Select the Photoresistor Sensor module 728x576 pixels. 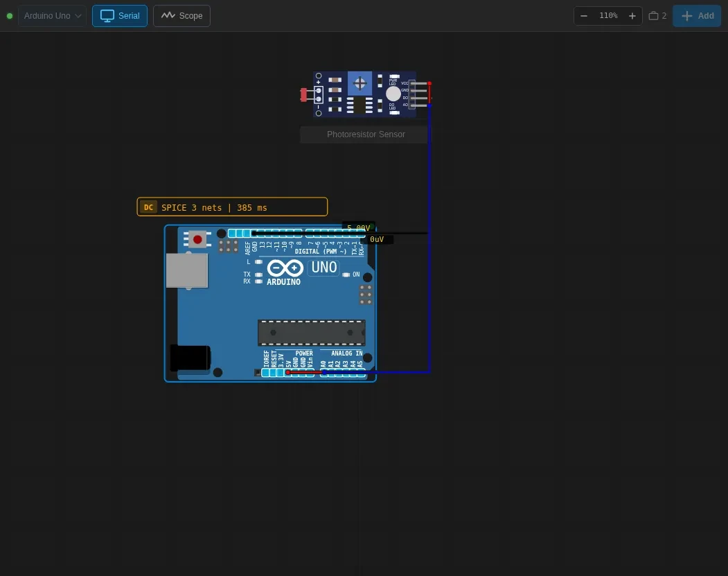coord(365,94)
